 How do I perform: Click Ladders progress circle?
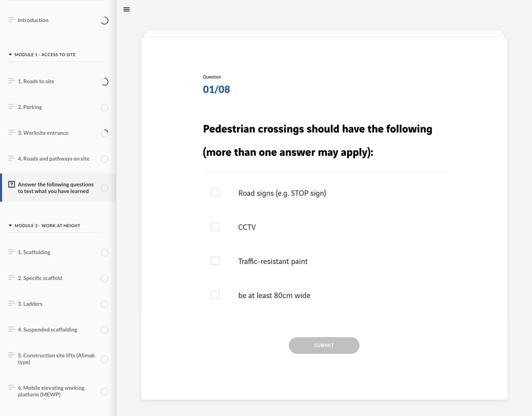pos(104,304)
